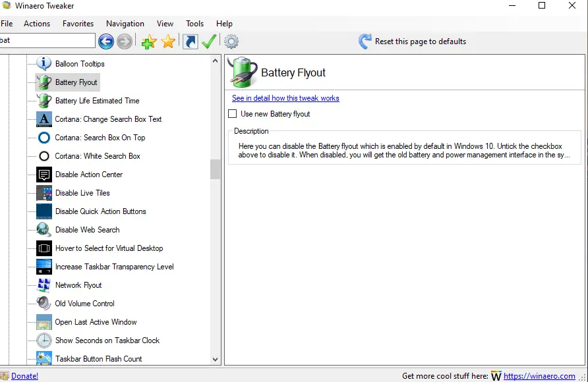Image resolution: width=588 pixels, height=382 pixels.
Task: Click the Disable Web Search magnifier icon
Action: pyautogui.click(x=44, y=230)
